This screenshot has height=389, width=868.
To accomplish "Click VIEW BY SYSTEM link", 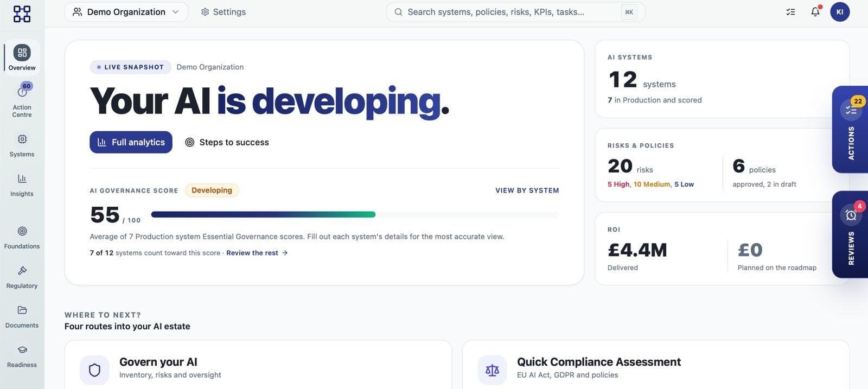I will pos(527,190).
